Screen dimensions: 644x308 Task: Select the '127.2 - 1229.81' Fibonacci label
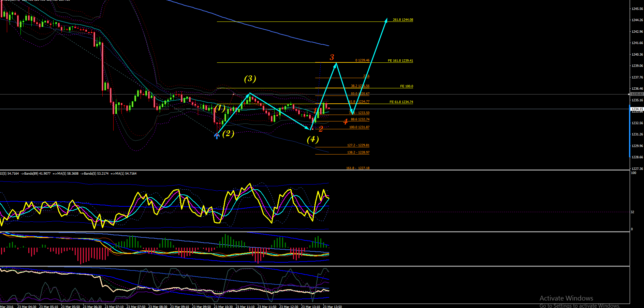point(358,145)
